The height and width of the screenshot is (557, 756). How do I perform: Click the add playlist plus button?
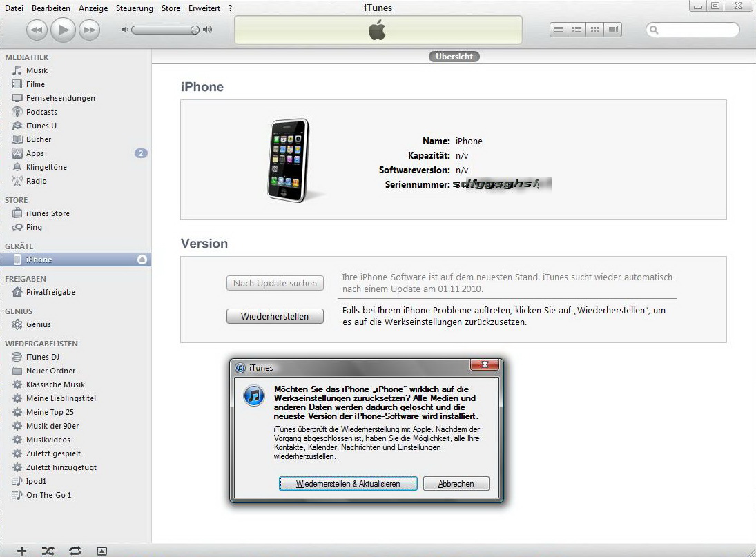(21, 551)
